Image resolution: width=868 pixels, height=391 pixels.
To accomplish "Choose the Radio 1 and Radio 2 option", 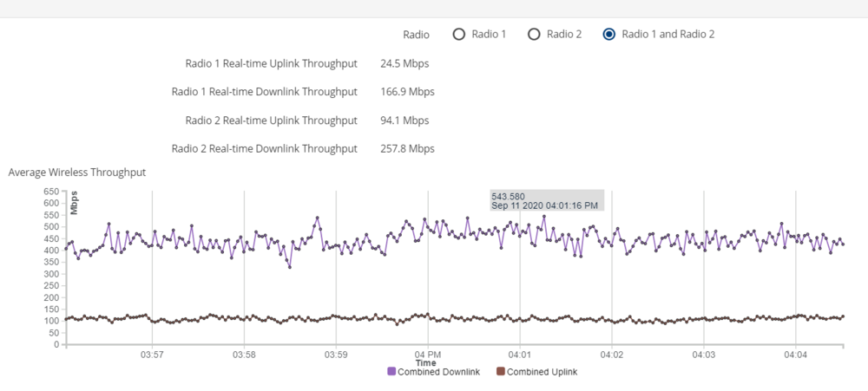I will tap(609, 35).
